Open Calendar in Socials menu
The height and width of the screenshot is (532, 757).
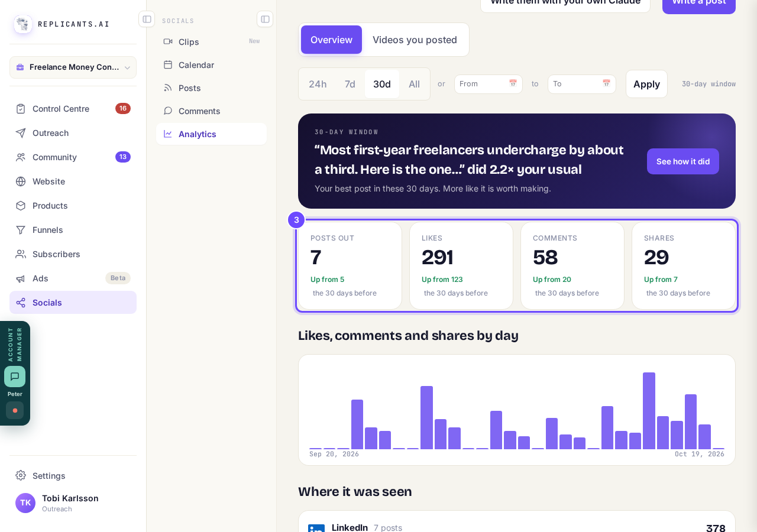tap(211, 65)
